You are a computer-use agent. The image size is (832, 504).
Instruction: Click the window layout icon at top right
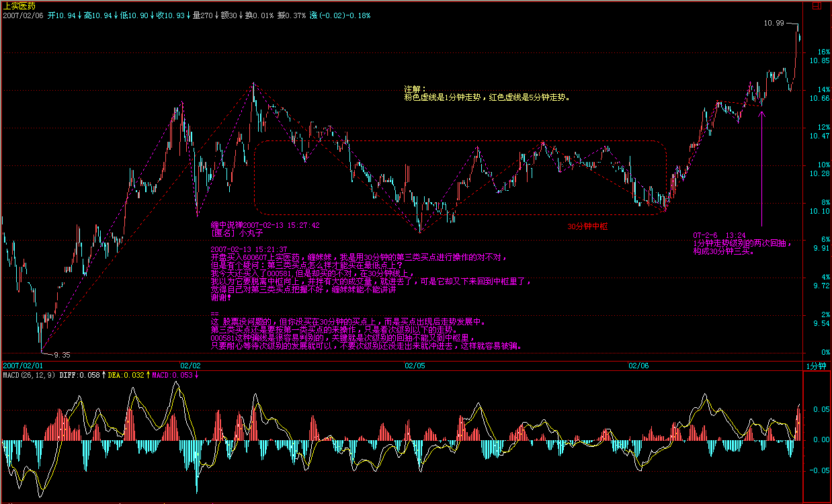[x=817, y=5]
